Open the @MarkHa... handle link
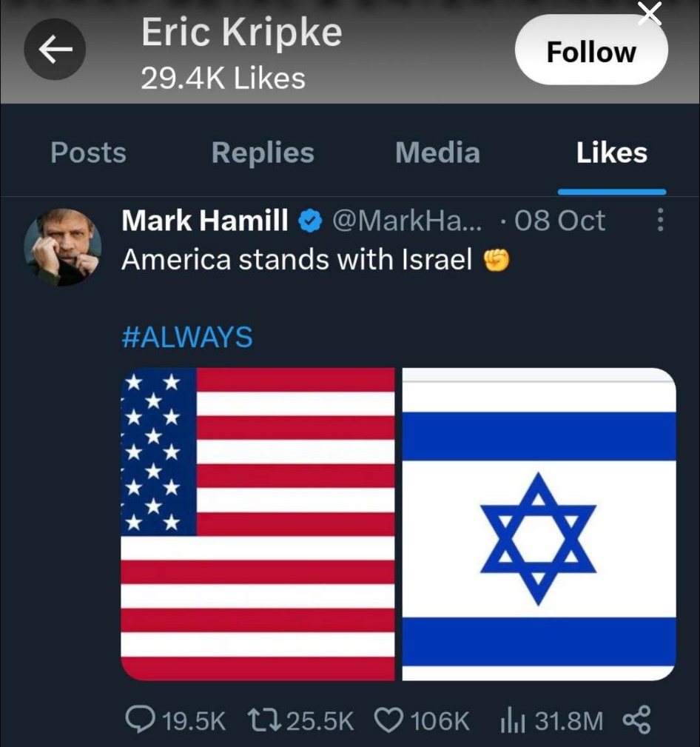The image size is (700, 747). pos(407,221)
